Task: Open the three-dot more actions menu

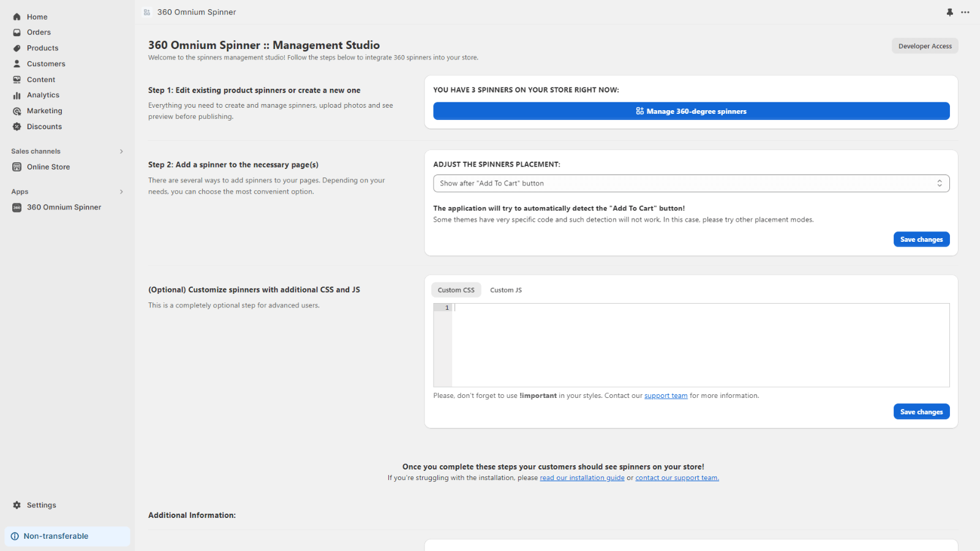Action: [965, 12]
